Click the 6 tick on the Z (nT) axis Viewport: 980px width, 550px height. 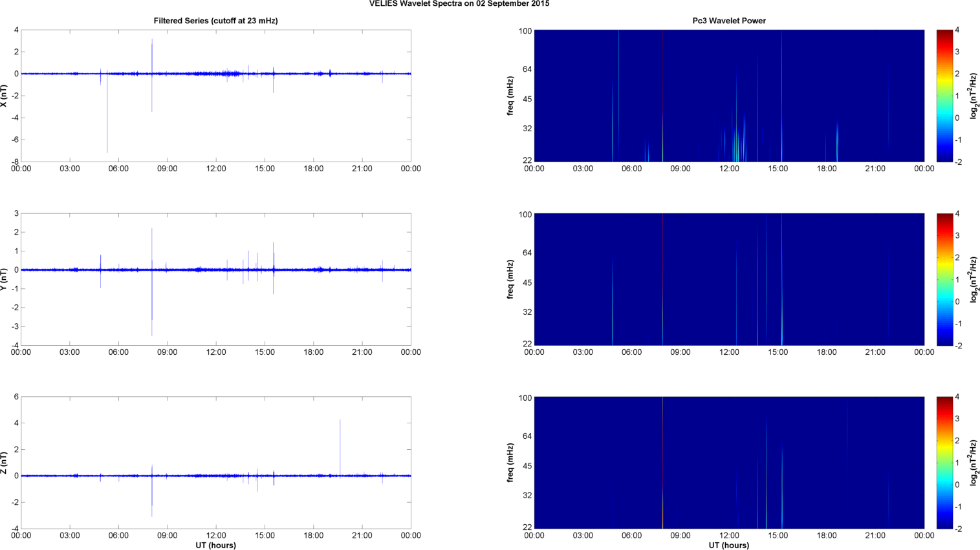coord(16,397)
